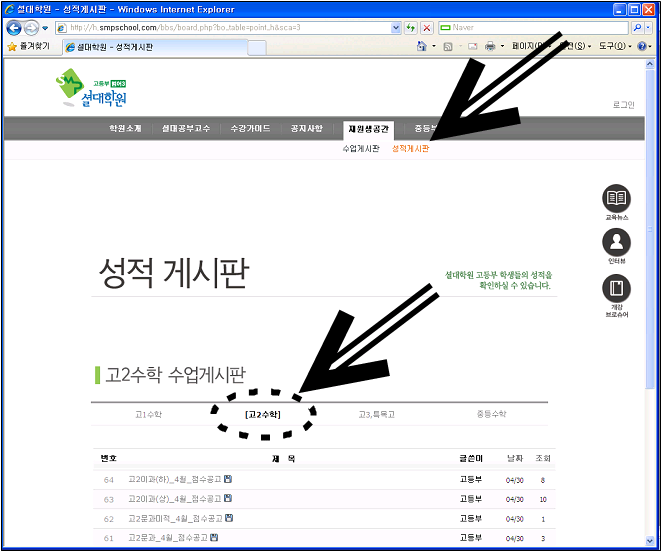This screenshot has height=552, width=662.
Task: Select the [고2수학] category tab
Action: [x=263, y=415]
